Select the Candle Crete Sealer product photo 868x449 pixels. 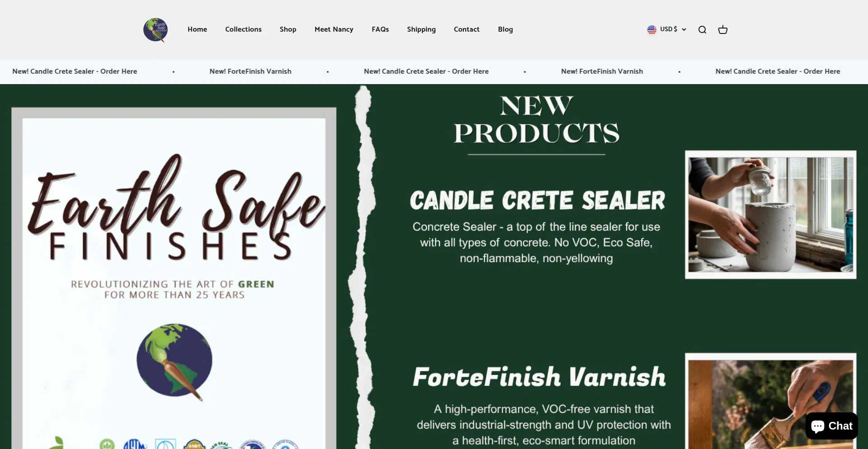770,215
